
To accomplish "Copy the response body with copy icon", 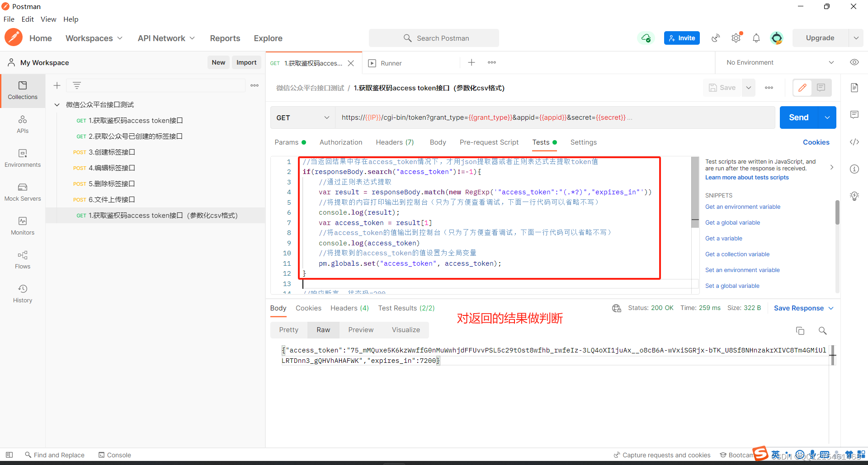I will pos(800,331).
